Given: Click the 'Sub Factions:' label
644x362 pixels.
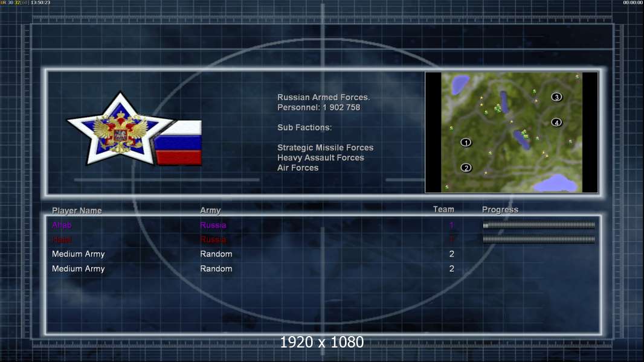Looking at the screenshot, I should (304, 127).
